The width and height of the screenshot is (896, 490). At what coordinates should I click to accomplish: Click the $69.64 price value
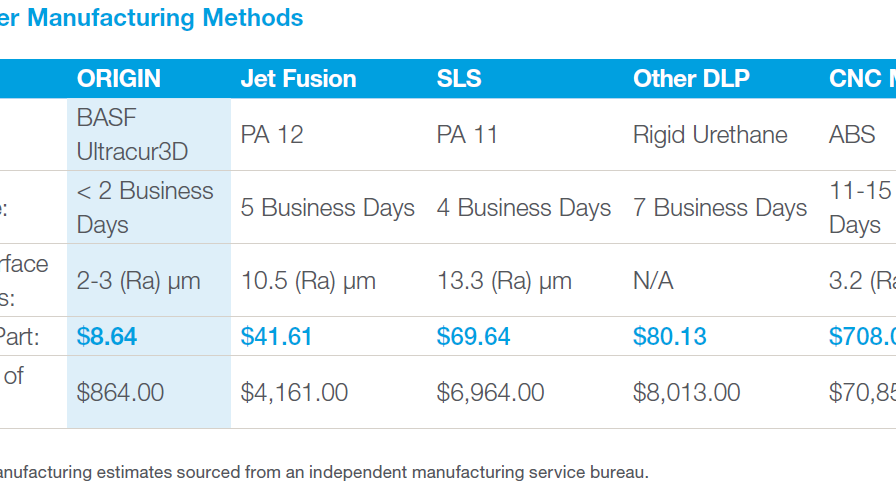coord(473,337)
